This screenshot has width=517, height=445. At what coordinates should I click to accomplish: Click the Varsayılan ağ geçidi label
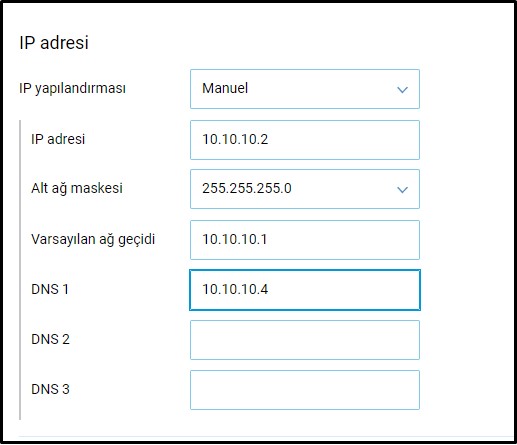tap(93, 239)
